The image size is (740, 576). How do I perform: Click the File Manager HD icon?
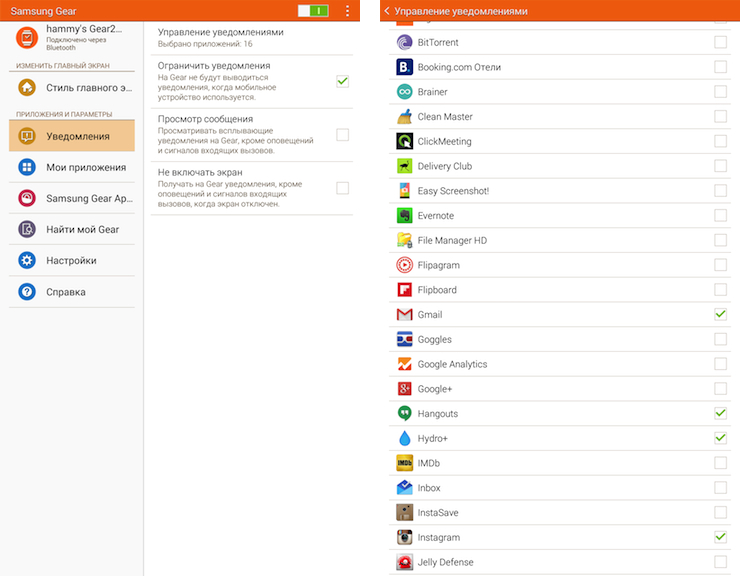pos(404,240)
